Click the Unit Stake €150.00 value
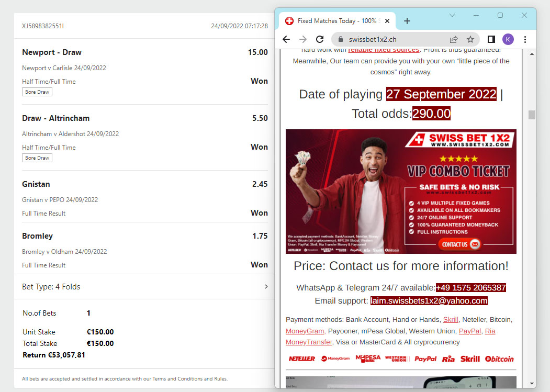The image size is (550, 392). tap(100, 332)
